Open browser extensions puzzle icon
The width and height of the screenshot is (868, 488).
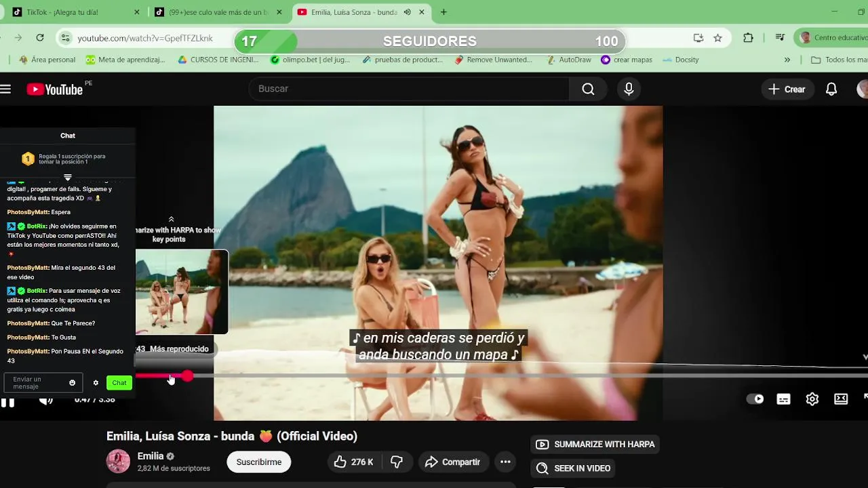point(748,38)
